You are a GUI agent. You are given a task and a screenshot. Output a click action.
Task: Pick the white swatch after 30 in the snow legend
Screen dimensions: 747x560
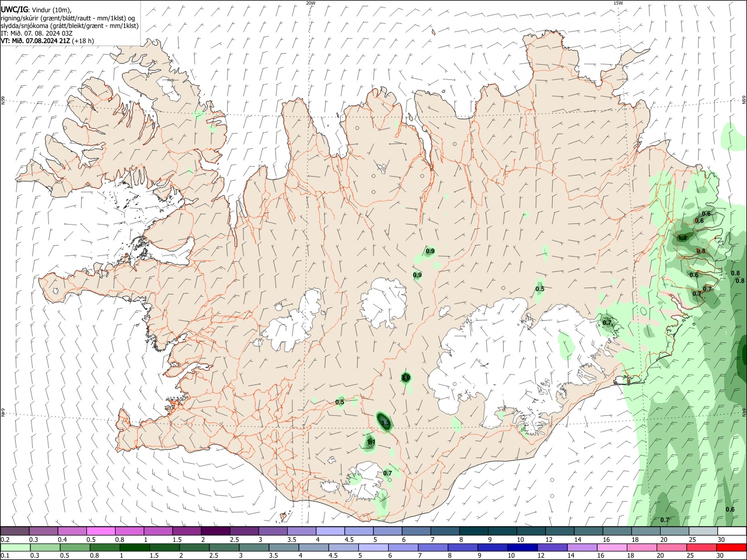tap(732, 531)
